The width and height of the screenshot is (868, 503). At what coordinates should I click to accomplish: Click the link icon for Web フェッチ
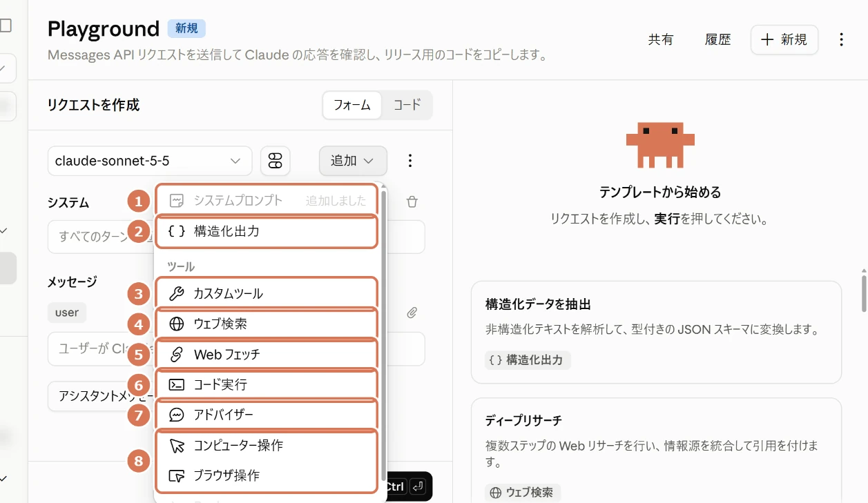(177, 354)
